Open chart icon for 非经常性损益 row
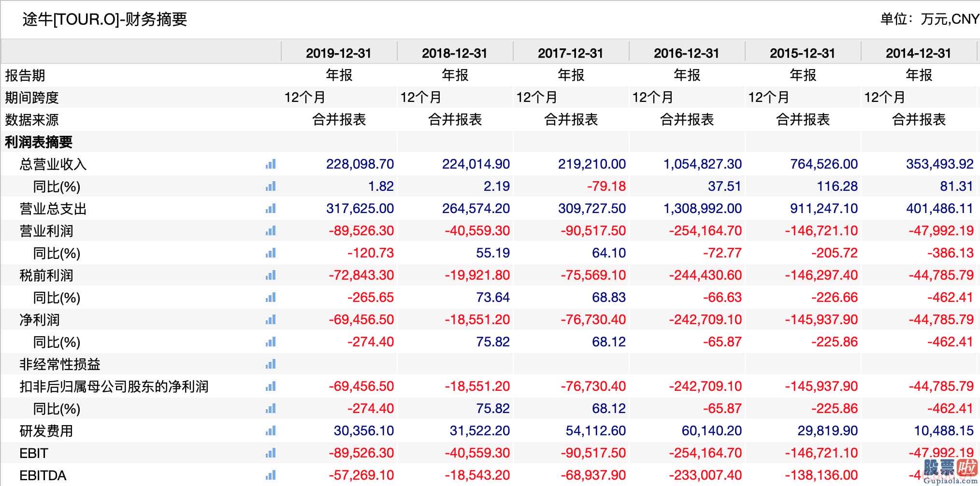This screenshot has width=980, height=486. coord(271,364)
